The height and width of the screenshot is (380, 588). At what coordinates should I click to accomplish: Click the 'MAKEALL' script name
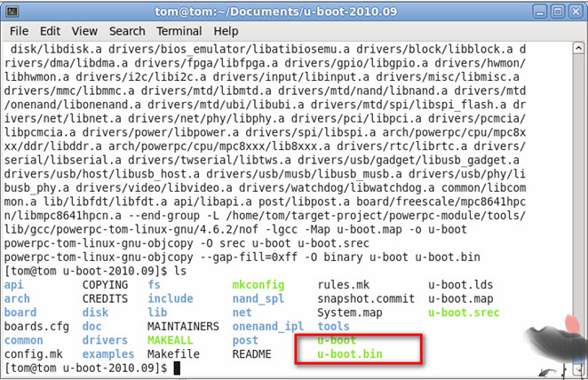point(171,340)
